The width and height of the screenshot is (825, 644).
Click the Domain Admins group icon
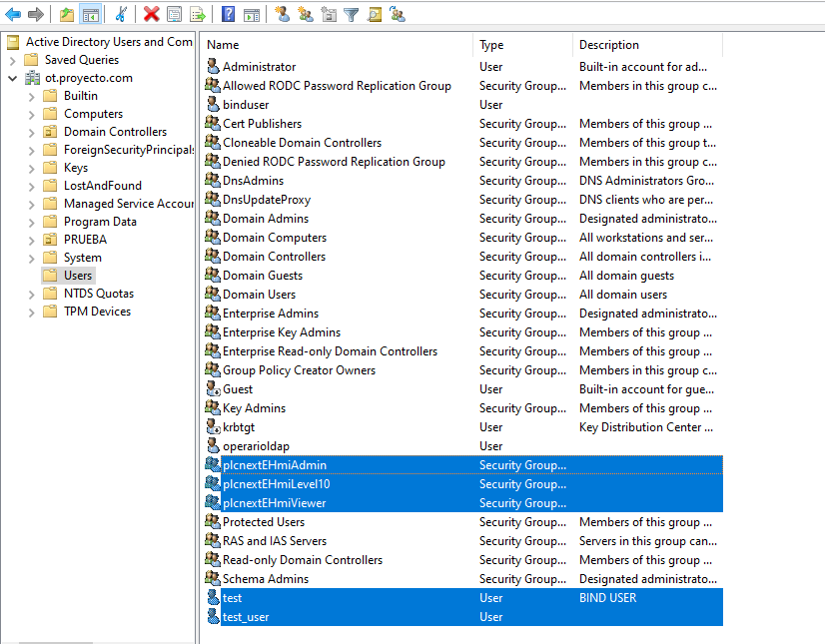[x=213, y=218]
